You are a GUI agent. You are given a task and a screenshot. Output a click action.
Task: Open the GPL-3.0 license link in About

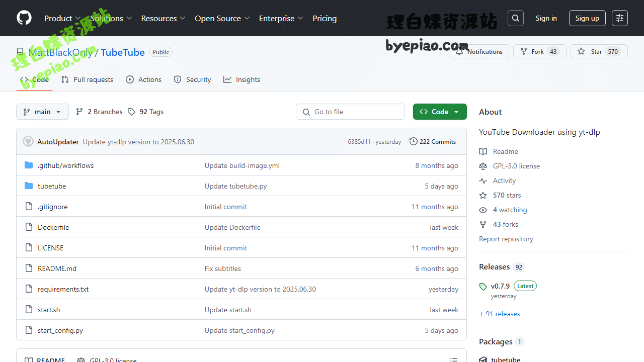pyautogui.click(x=516, y=166)
